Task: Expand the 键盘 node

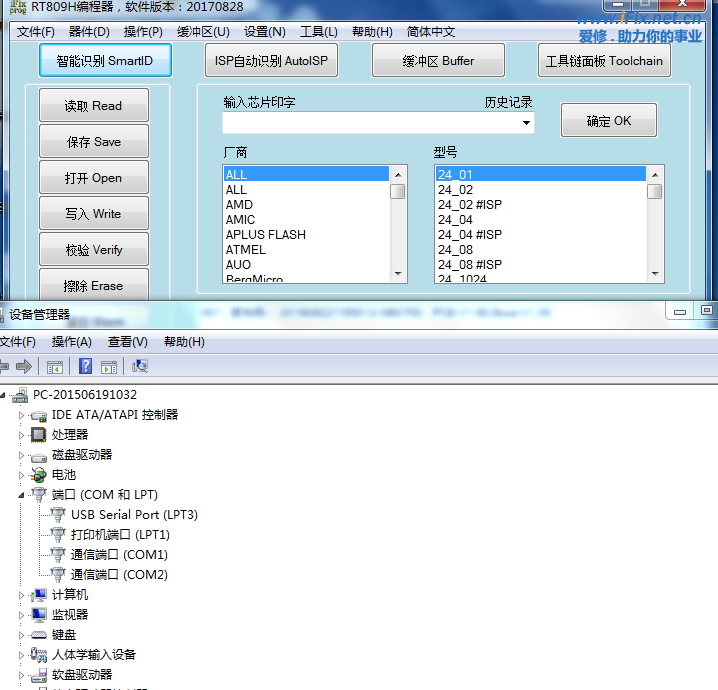Action: (21, 635)
